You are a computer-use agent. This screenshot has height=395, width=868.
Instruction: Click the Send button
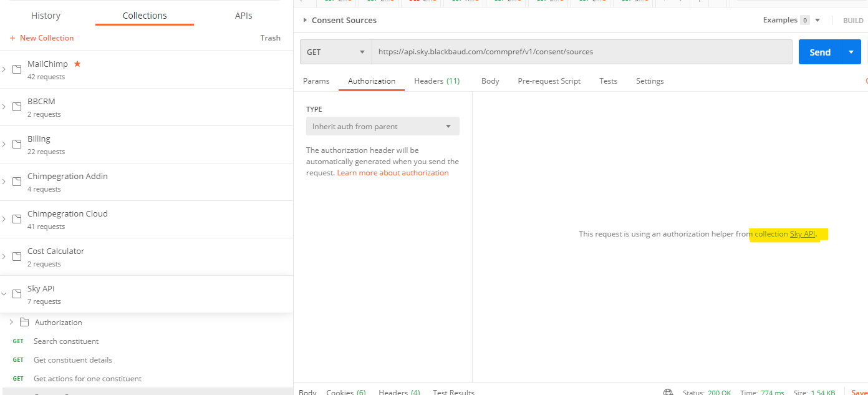pos(820,52)
